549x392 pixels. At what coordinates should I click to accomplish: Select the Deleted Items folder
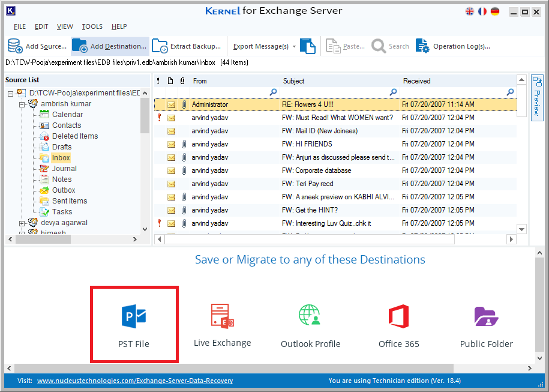[x=75, y=136]
